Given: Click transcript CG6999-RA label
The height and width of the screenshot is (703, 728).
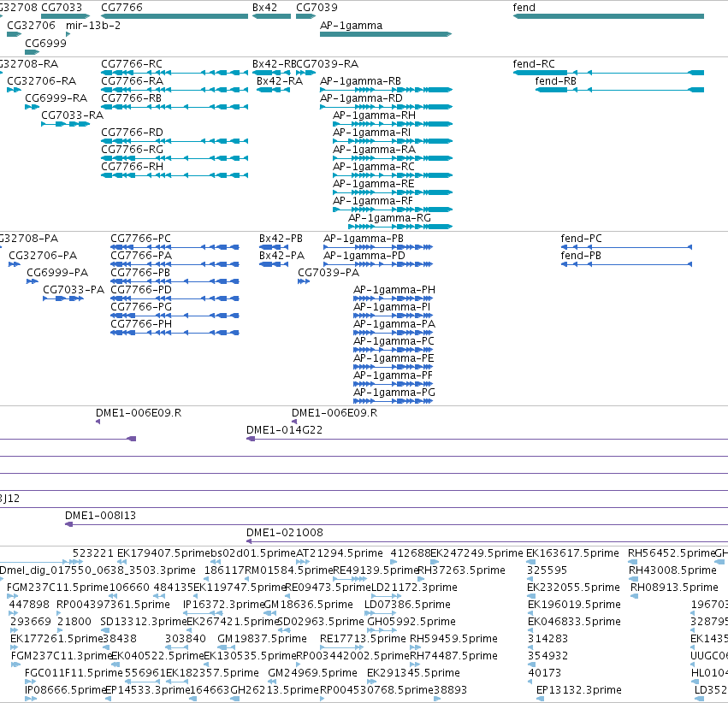Looking at the screenshot, I should click(56, 98).
